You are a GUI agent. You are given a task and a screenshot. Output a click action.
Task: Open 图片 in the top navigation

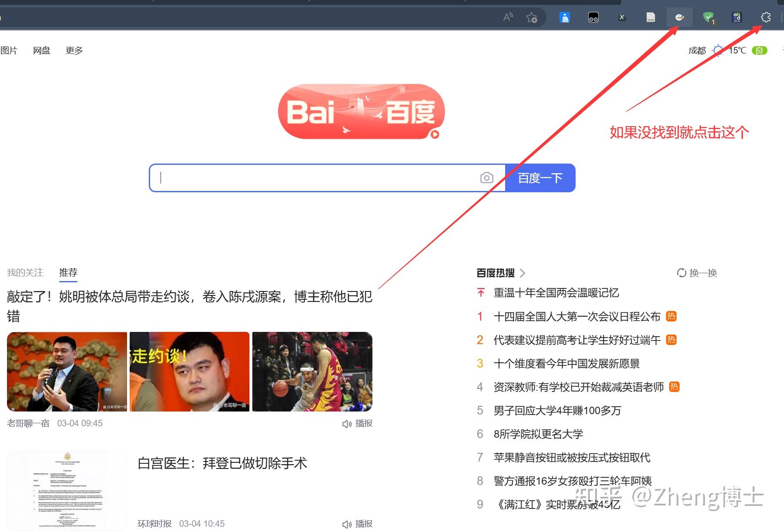coord(9,50)
